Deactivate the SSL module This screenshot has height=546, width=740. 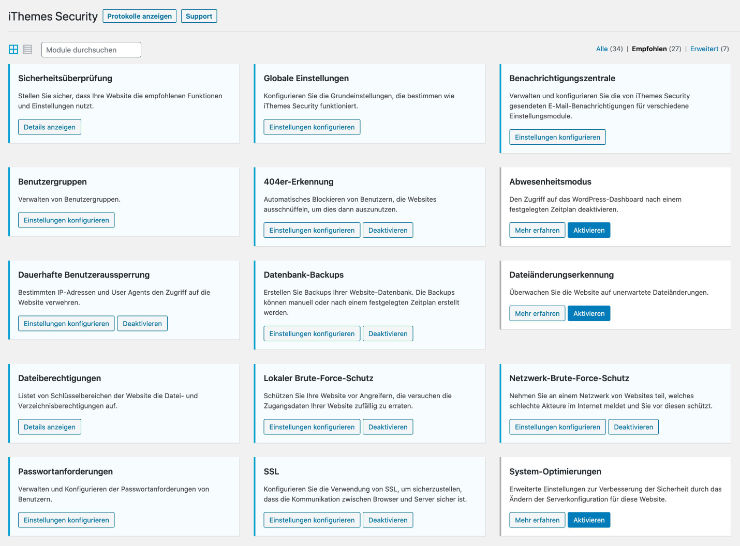(x=388, y=520)
